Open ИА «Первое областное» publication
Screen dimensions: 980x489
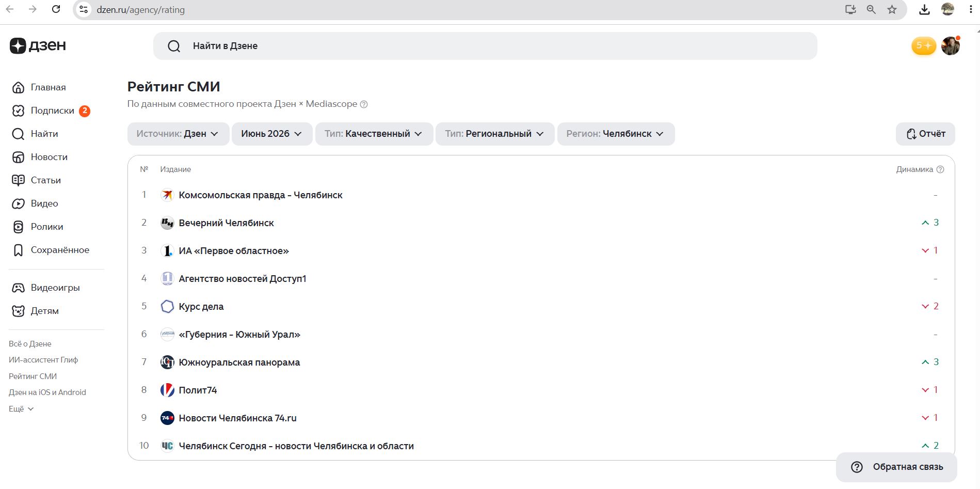(x=234, y=251)
